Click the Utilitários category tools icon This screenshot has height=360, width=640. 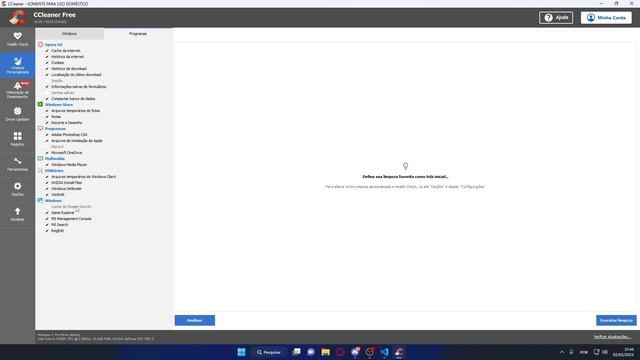tap(40, 171)
